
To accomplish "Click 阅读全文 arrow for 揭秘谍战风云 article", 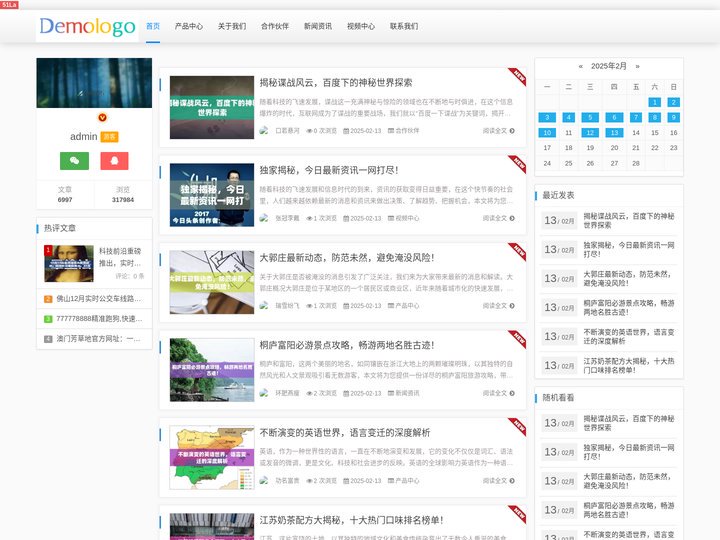I will point(512,131).
